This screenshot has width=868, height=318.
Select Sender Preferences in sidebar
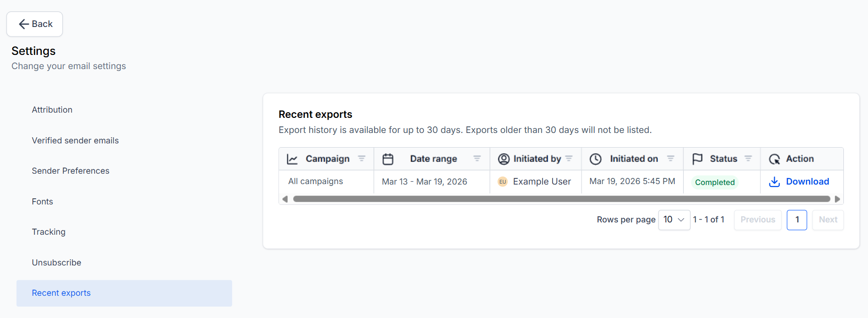pyautogui.click(x=71, y=171)
